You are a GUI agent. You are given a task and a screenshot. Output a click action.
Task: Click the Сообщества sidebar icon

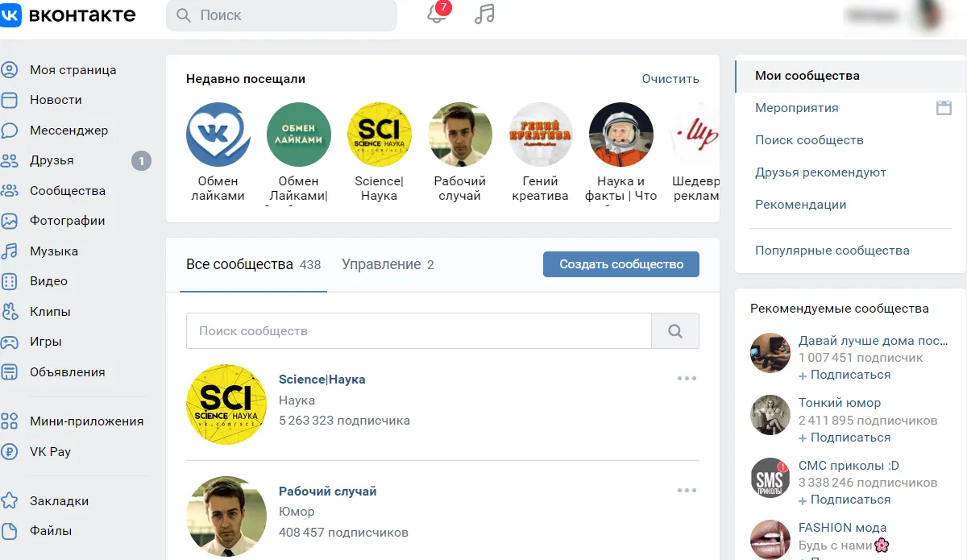coord(10,191)
